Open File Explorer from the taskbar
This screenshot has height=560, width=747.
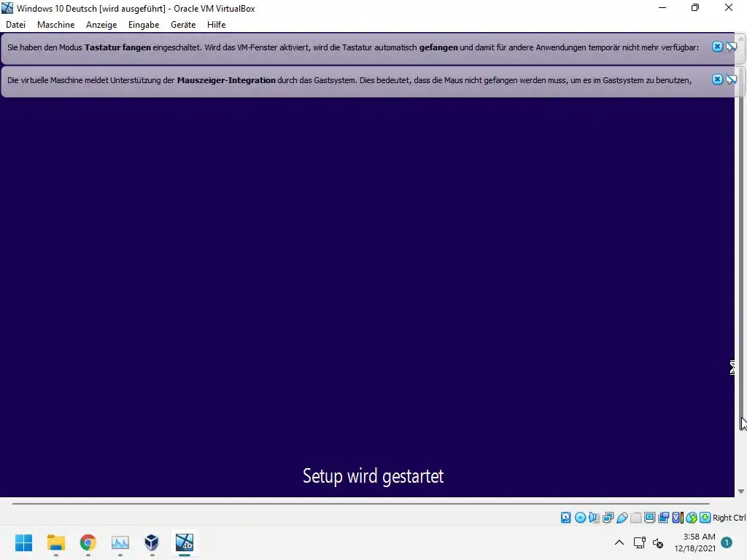pos(55,542)
